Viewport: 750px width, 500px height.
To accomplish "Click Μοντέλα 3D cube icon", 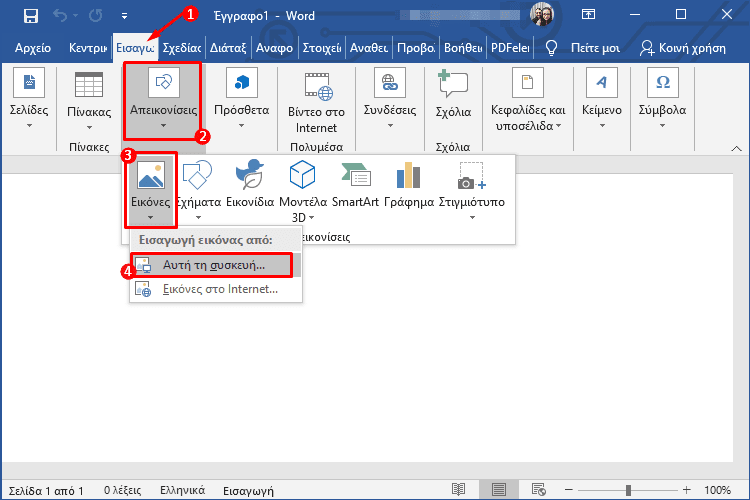I will coord(302,175).
